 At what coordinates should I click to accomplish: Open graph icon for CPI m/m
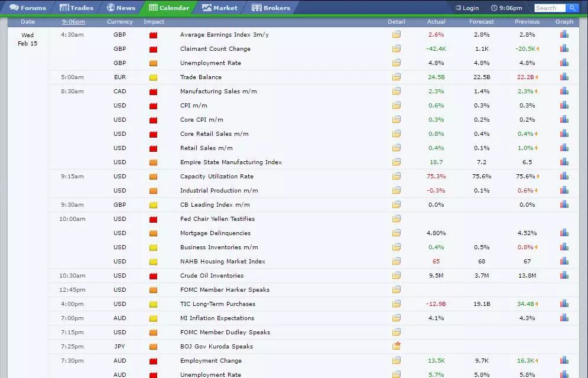coord(564,105)
